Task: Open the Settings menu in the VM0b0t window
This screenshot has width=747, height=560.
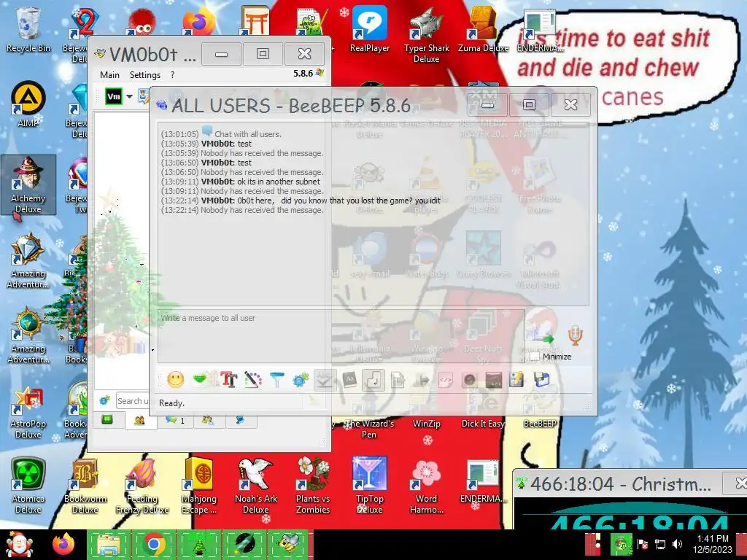Action: pos(145,75)
